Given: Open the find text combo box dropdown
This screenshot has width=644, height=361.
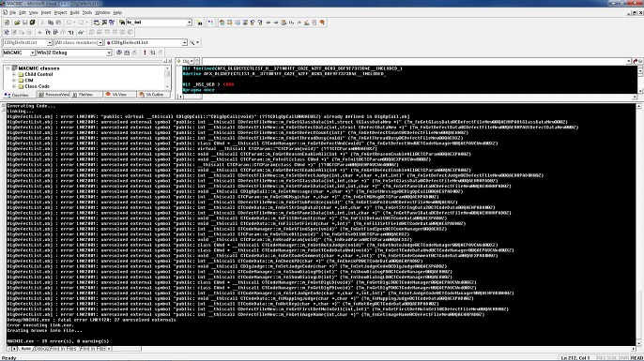Looking at the screenshot, I should [x=190, y=23].
